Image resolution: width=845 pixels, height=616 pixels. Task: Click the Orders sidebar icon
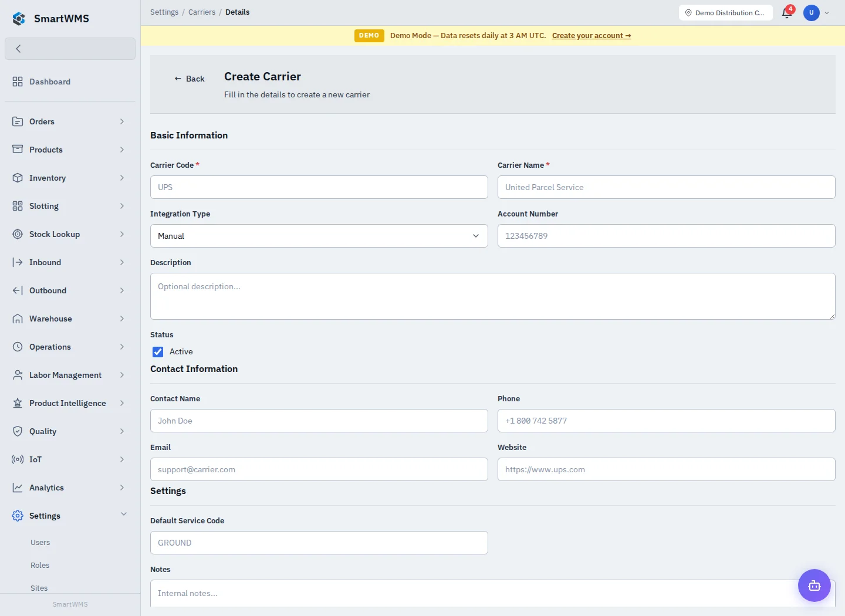[18, 121]
